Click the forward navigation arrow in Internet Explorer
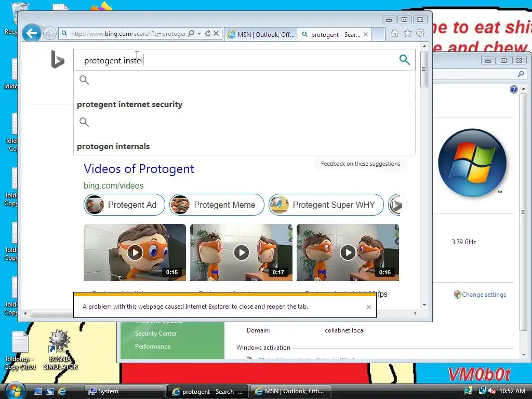Image resolution: width=532 pixels, height=399 pixels. (50, 33)
